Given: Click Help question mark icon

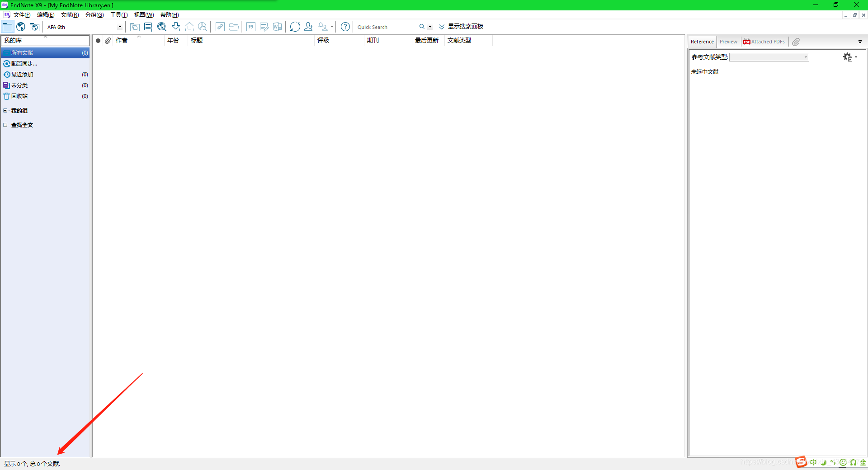Looking at the screenshot, I should 345,27.
